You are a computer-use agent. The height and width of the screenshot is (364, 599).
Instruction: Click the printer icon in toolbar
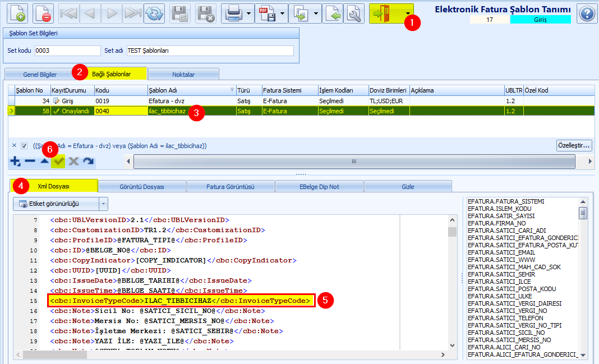coord(233,13)
